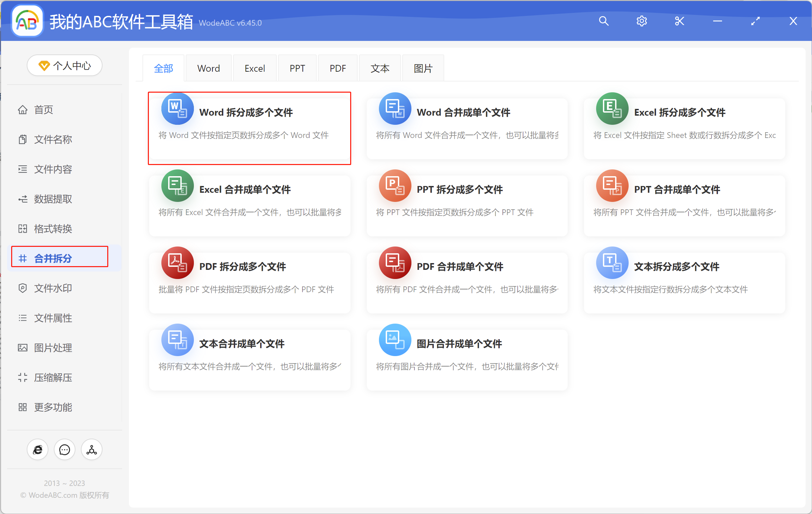Open the Word 拆分成多个文件 tool

tap(249, 128)
